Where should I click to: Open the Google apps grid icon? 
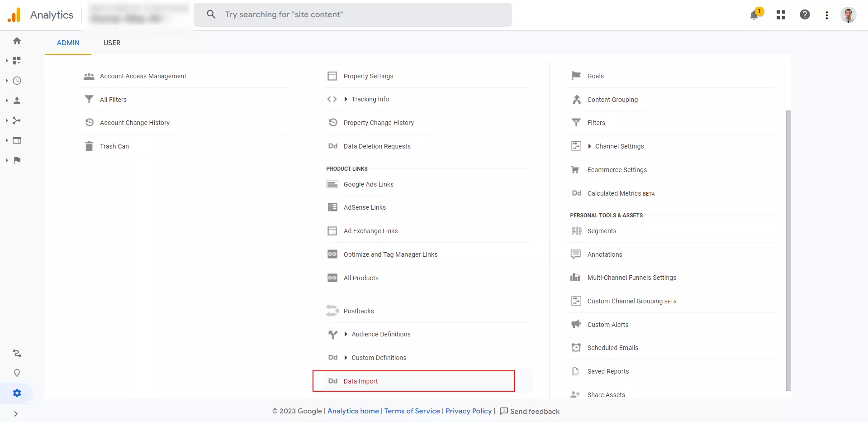pos(781,15)
